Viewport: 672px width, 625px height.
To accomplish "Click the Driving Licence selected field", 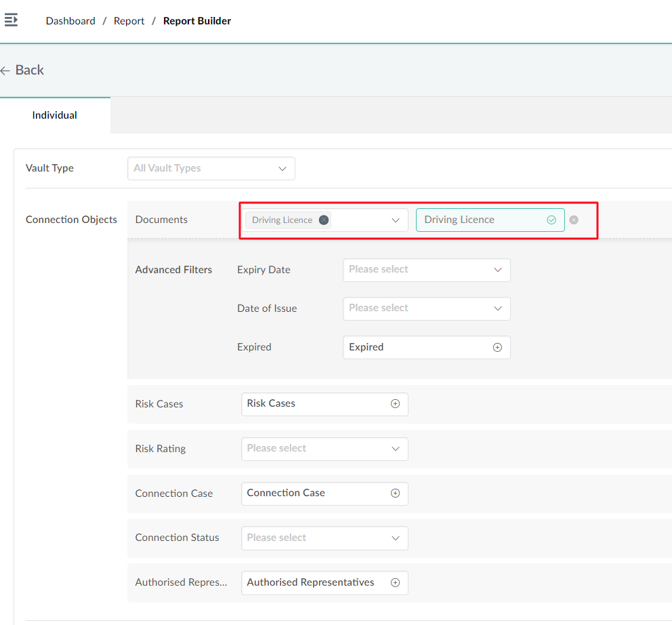I will [490, 220].
